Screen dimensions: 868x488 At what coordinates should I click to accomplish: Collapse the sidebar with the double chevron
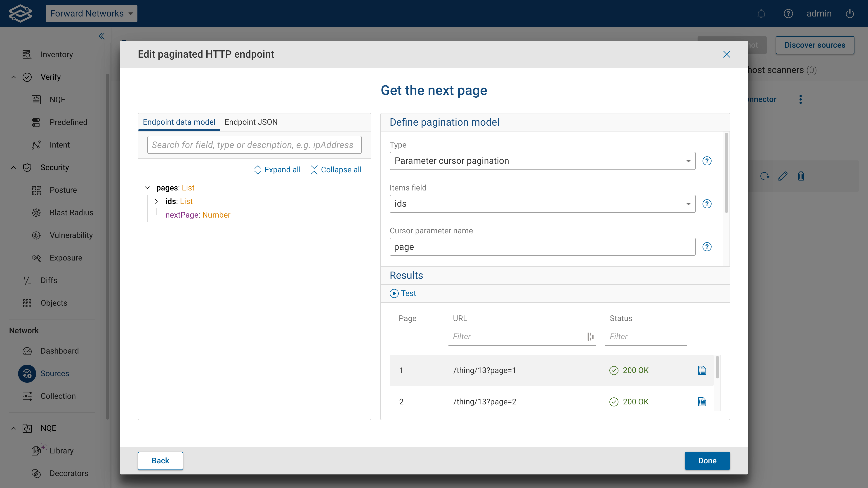[x=101, y=36]
